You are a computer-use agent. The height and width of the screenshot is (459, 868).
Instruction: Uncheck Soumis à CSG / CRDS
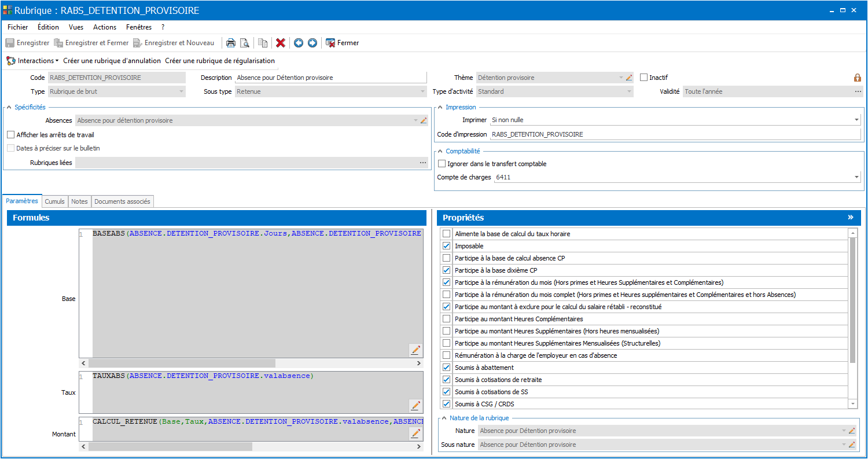[446, 404]
